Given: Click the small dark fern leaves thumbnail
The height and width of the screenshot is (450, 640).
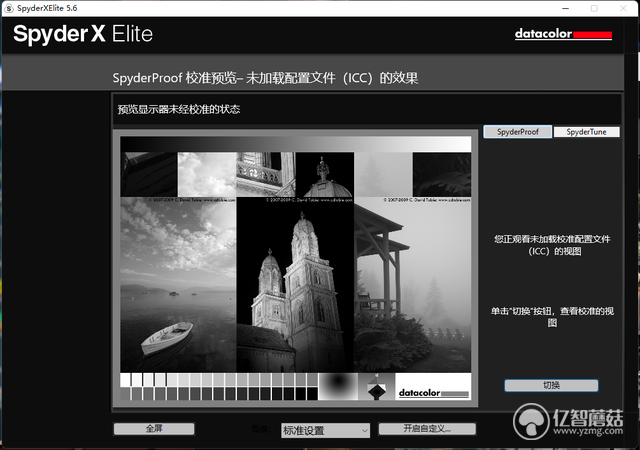Looking at the screenshot, I should [442, 174].
